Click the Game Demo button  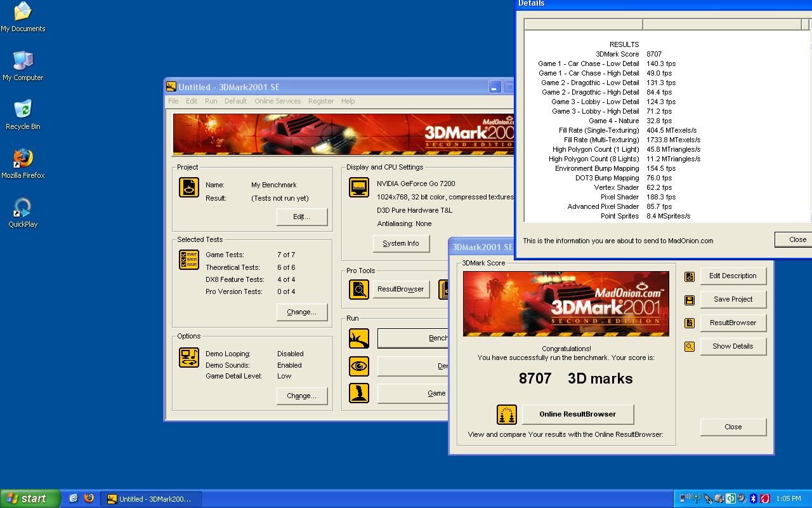click(414, 394)
